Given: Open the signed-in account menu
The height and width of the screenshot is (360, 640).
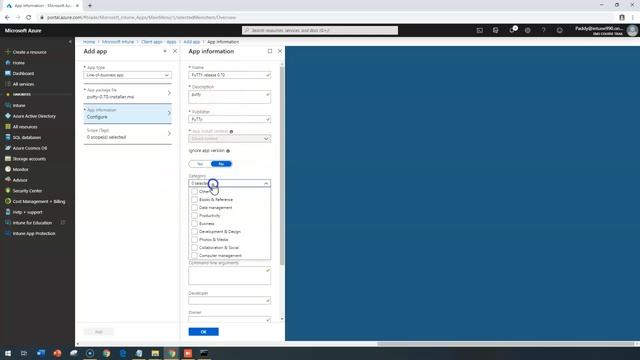Looking at the screenshot, I should click(606, 31).
